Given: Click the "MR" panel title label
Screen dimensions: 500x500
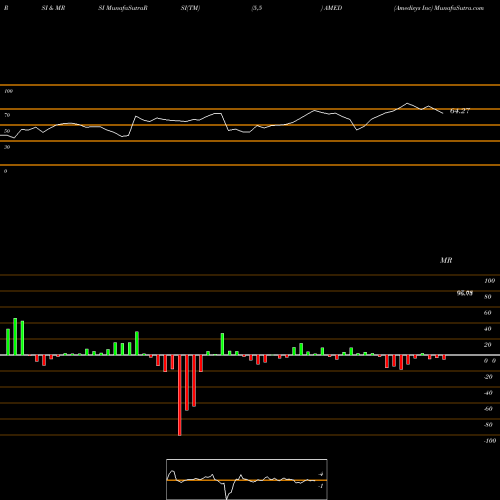Looking at the screenshot, I should pos(446,260).
